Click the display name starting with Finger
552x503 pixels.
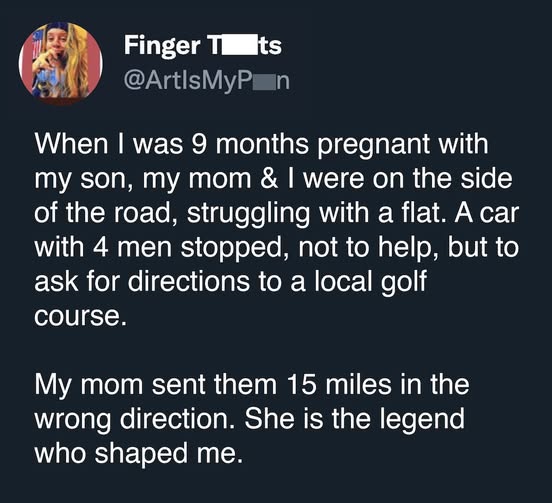click(x=203, y=46)
